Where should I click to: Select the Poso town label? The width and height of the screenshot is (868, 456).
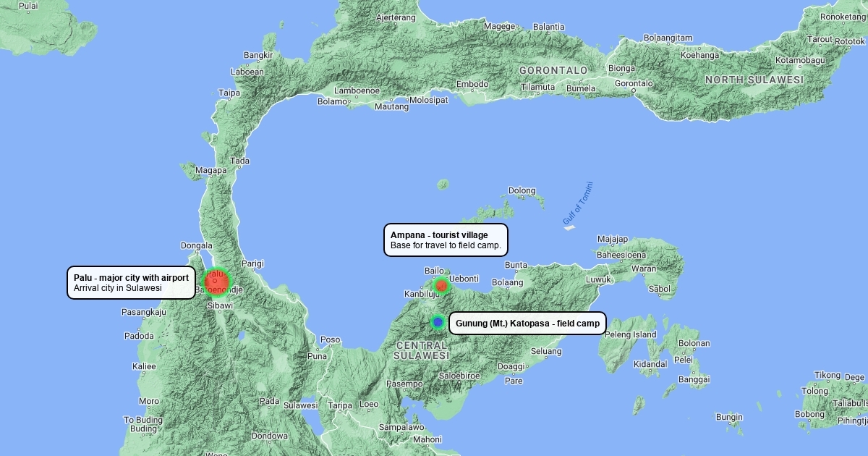(x=330, y=339)
